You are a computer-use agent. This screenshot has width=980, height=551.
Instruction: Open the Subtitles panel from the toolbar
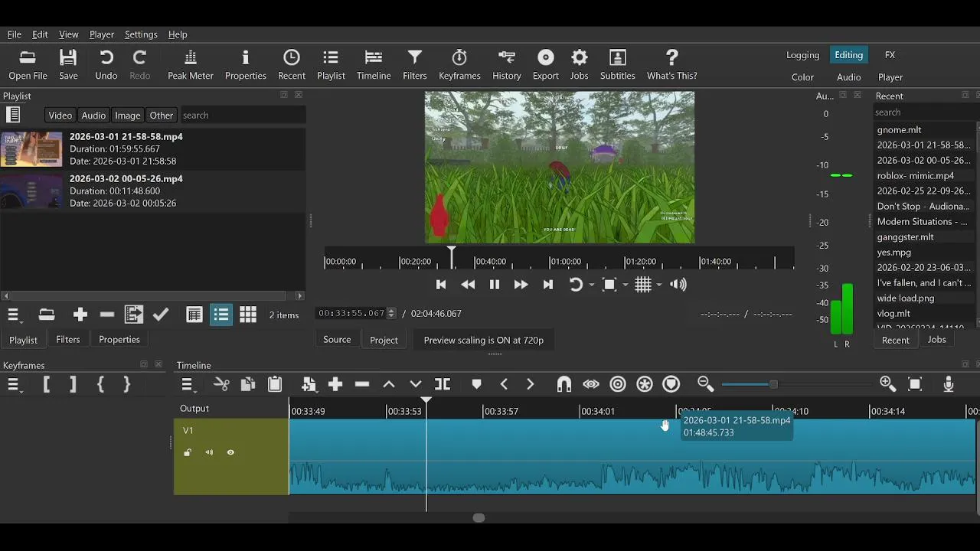click(x=618, y=65)
